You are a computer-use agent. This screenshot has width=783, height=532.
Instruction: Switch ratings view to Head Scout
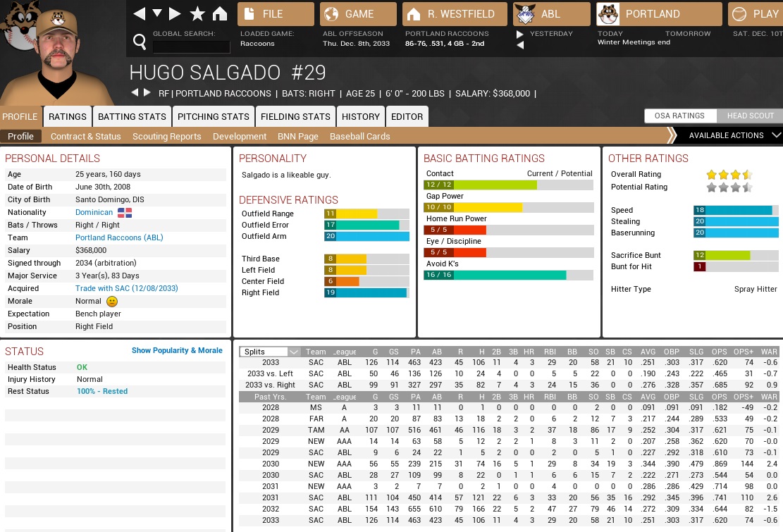(750, 116)
